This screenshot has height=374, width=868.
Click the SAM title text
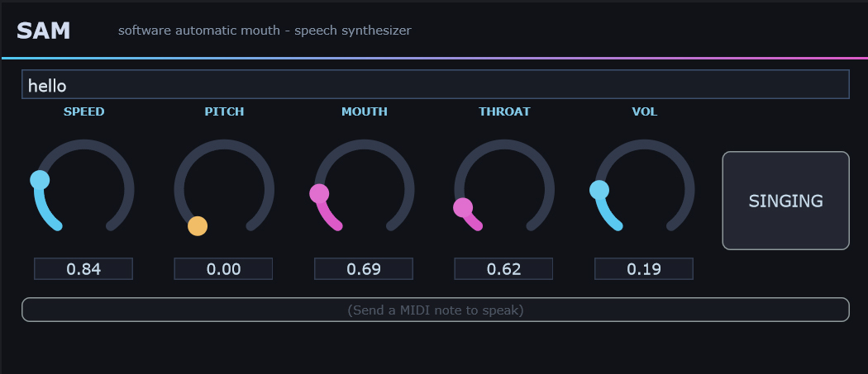click(x=43, y=31)
